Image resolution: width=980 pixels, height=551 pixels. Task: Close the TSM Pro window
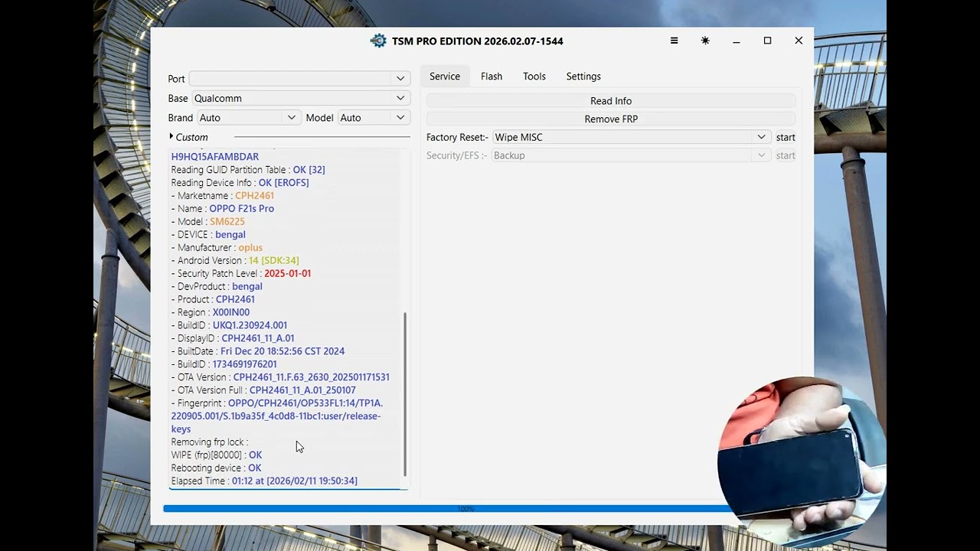799,41
